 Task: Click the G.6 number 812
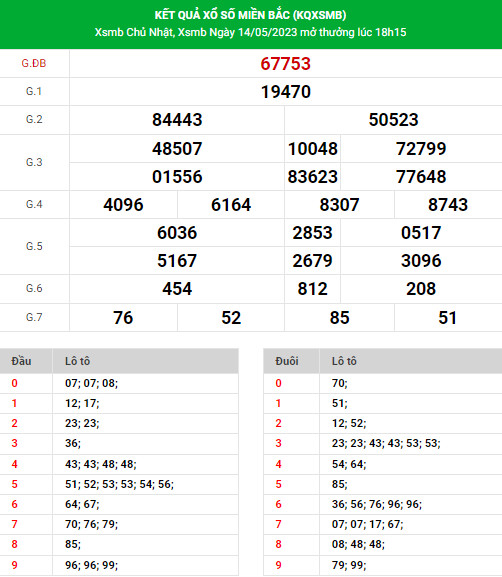(312, 289)
